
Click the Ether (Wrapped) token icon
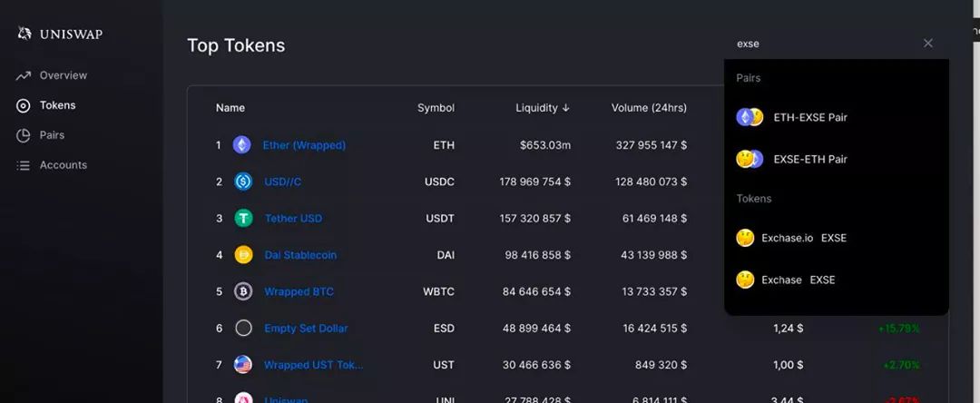tap(241, 144)
